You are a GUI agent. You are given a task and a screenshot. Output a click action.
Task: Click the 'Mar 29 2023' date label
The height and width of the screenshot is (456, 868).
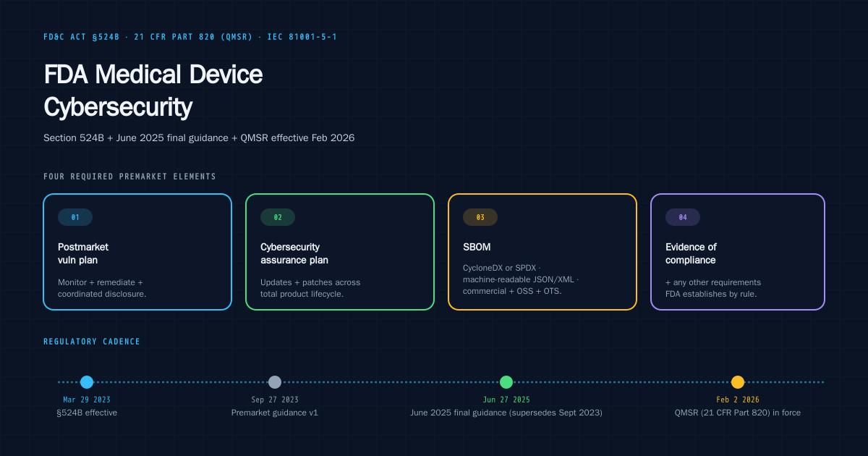tap(87, 400)
